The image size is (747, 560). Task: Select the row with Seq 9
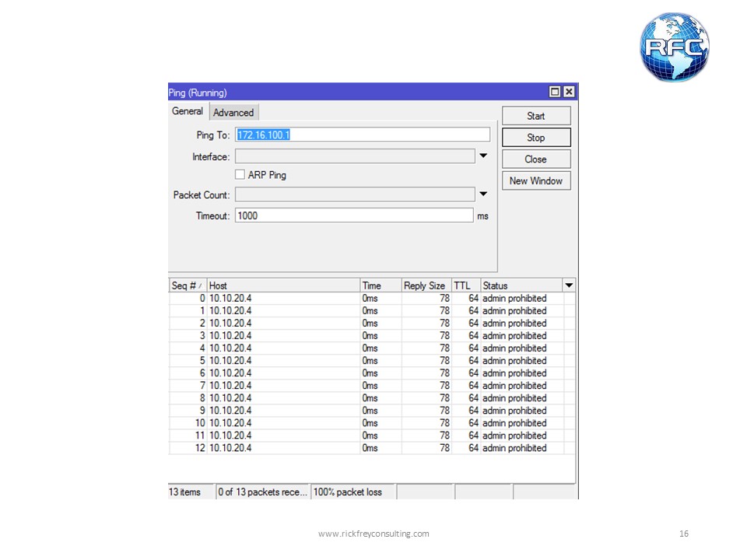(x=372, y=411)
